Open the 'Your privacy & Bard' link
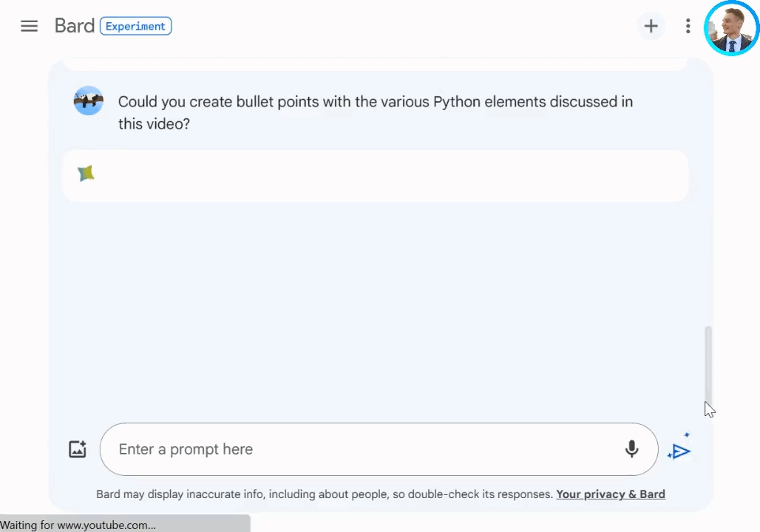 coord(610,494)
